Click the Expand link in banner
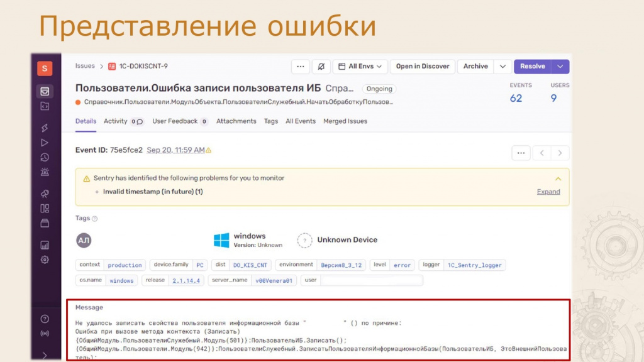Screen dimensions: 644x362 click(548, 192)
